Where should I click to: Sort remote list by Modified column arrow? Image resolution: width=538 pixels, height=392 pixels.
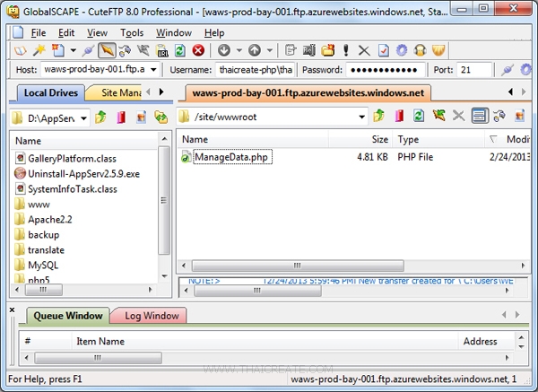click(493, 139)
